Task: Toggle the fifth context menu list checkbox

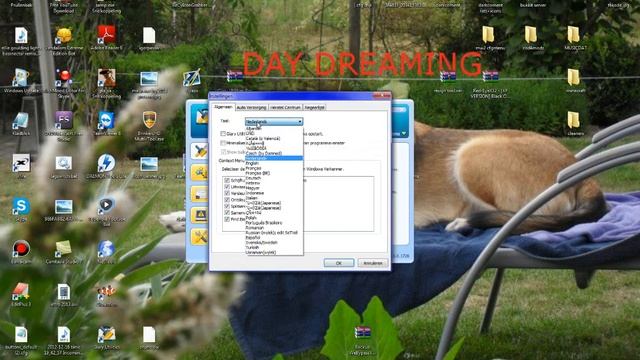Action: pyautogui.click(x=227, y=206)
